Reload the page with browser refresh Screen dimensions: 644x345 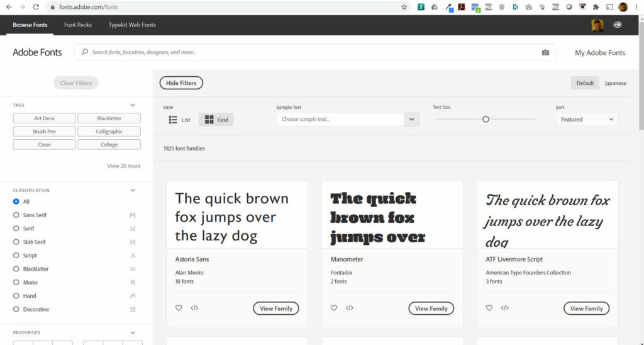(x=36, y=7)
